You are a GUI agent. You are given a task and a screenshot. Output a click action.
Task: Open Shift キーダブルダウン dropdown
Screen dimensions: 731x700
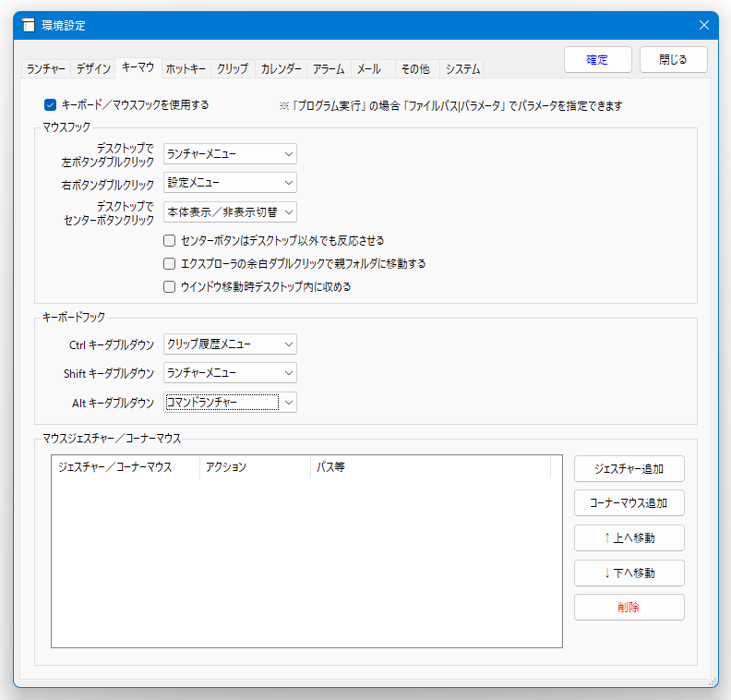click(230, 373)
